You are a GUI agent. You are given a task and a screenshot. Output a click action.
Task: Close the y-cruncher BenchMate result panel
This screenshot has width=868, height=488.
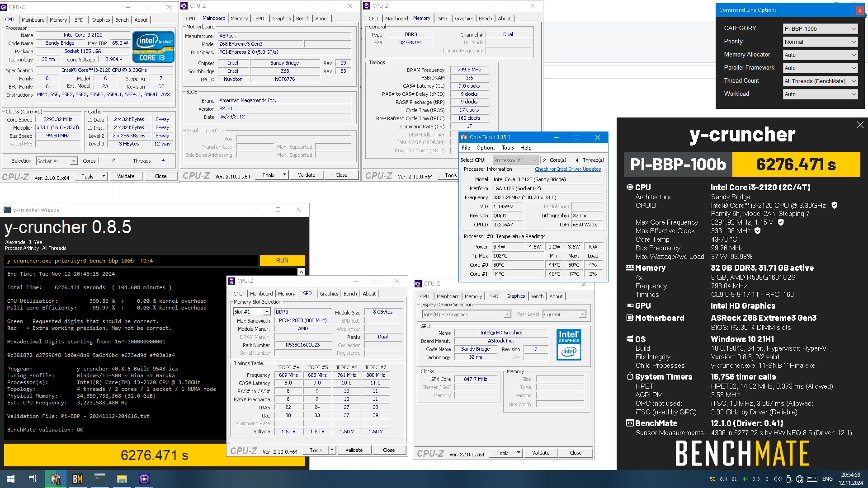(x=860, y=125)
